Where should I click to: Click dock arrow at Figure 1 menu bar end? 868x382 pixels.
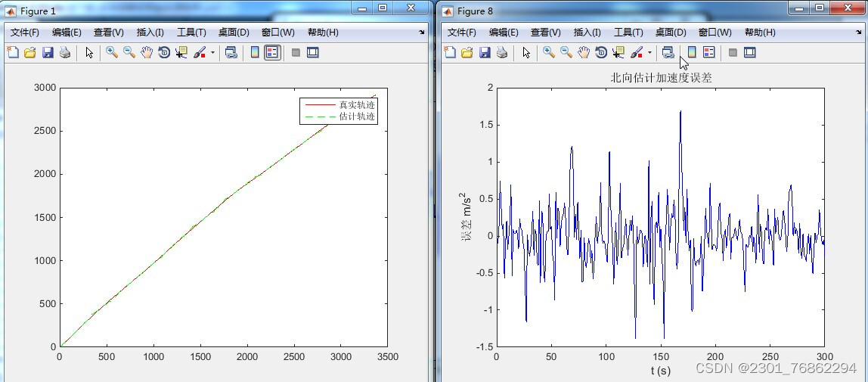coord(421,33)
